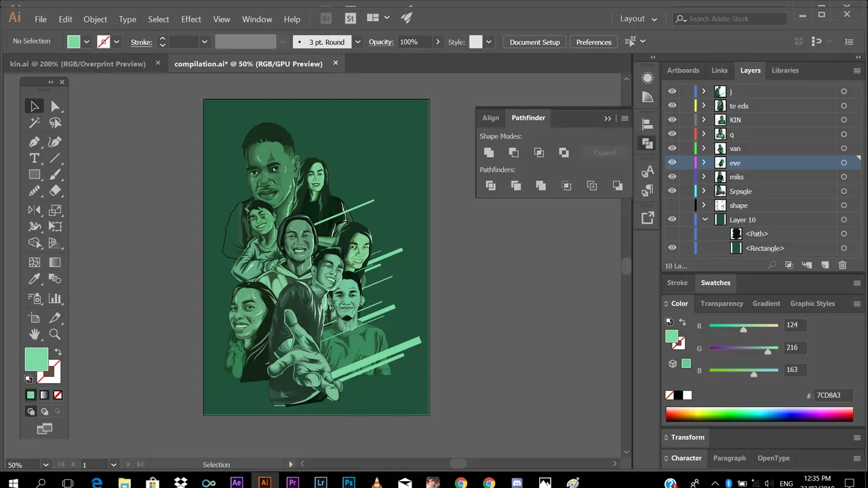Click Exclude shape mode icon
Viewport: 868px width, 488px height.
564,152
